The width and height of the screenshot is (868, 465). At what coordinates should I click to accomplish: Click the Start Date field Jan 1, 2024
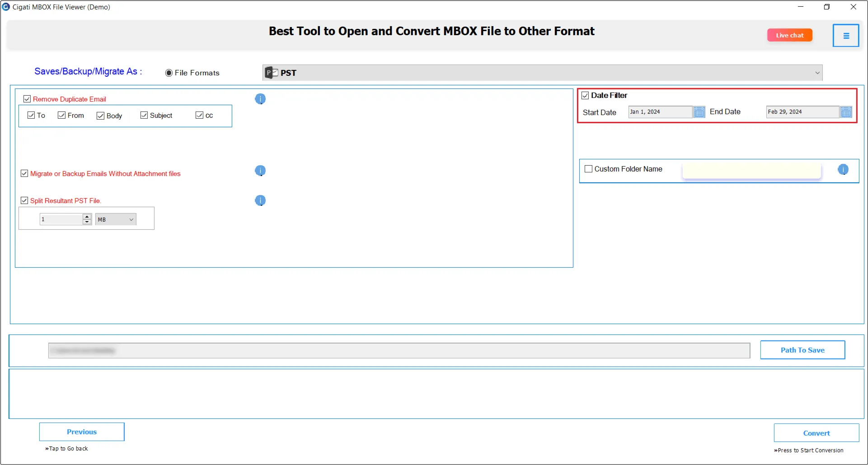[660, 112]
